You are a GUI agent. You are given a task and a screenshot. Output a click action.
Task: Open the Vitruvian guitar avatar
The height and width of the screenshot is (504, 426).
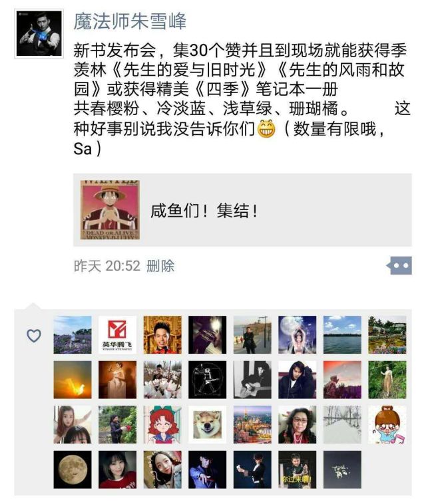point(207,380)
